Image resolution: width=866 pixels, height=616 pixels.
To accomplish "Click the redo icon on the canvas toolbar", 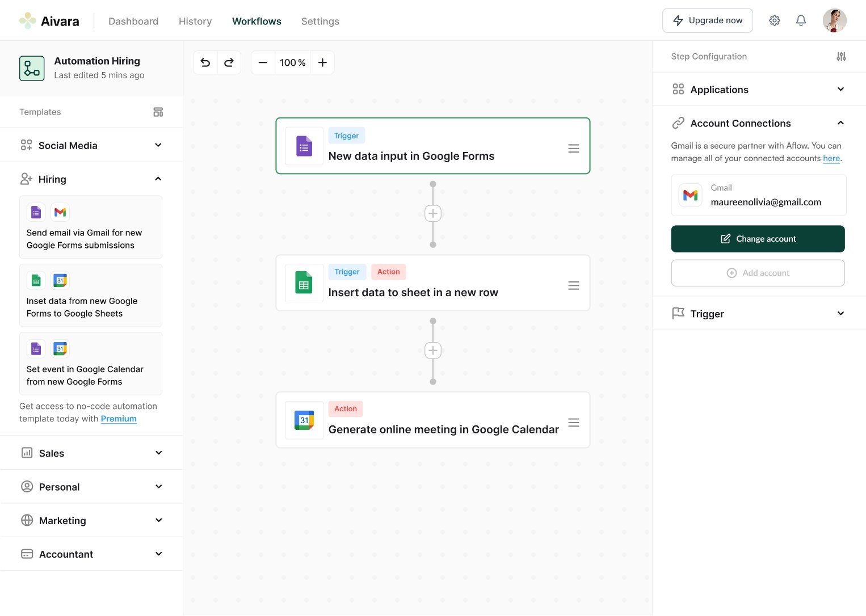I will pyautogui.click(x=229, y=62).
